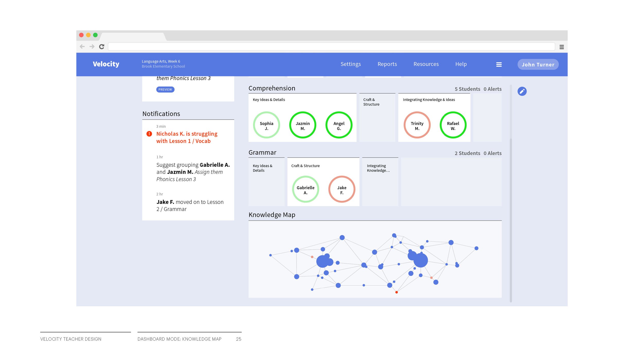Select Jake F. student circle in Grammar
The width and height of the screenshot is (644, 362).
342,189
